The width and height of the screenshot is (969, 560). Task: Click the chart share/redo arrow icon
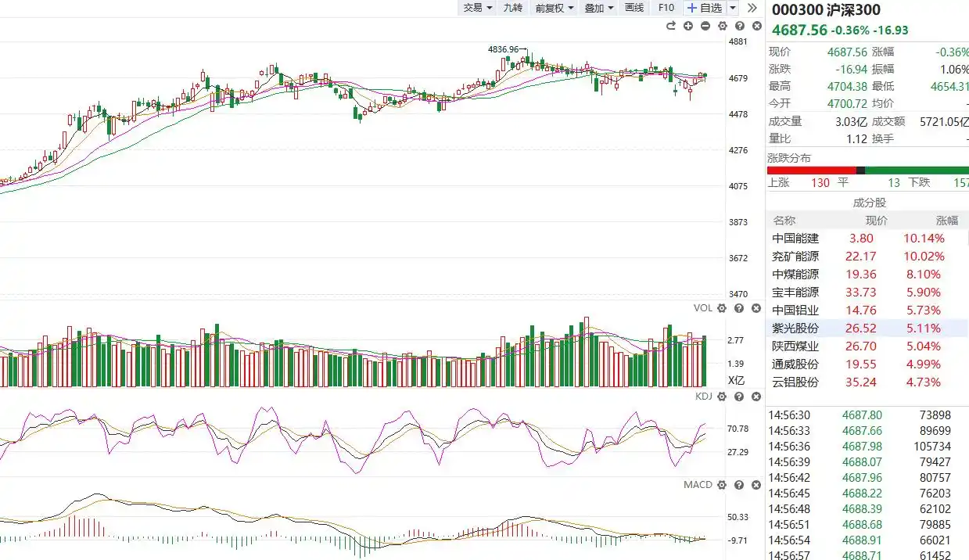[x=670, y=26]
